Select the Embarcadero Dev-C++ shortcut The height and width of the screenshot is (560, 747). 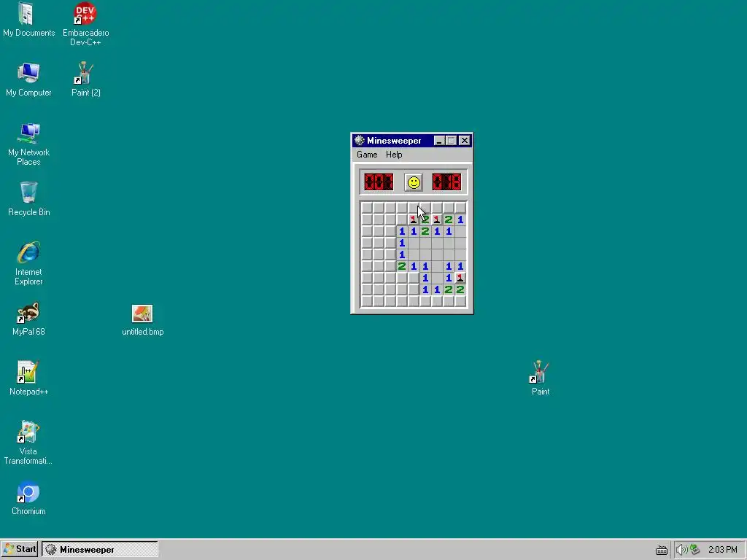click(86, 24)
